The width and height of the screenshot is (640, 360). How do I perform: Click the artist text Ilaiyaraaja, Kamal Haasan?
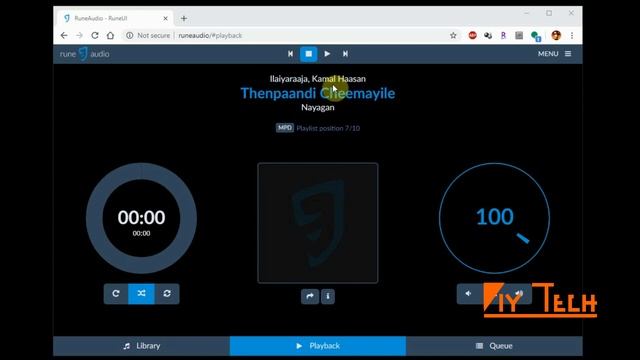click(x=318, y=78)
